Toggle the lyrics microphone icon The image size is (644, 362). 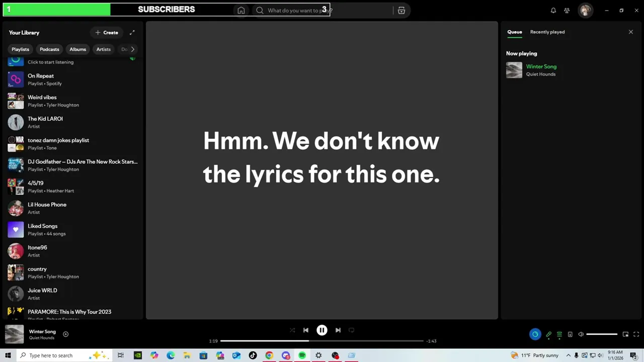(x=548, y=334)
